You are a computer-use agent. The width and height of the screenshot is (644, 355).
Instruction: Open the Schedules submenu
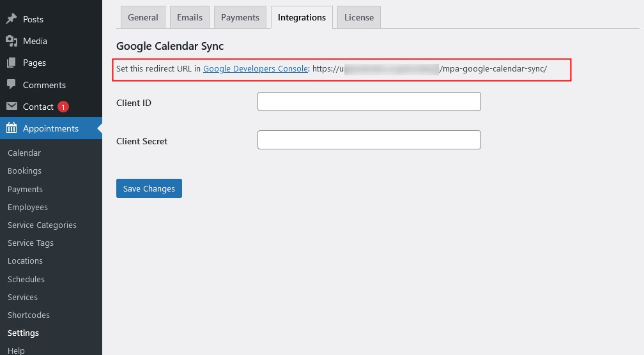[x=26, y=279]
